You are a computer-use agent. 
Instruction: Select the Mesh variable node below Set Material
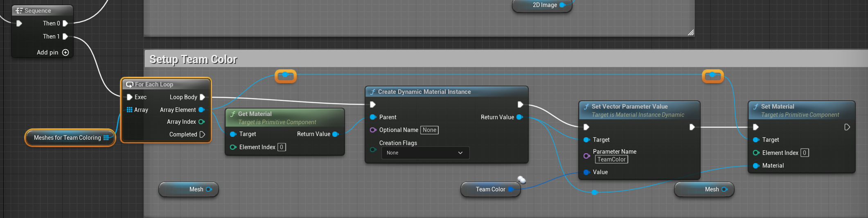click(x=704, y=189)
